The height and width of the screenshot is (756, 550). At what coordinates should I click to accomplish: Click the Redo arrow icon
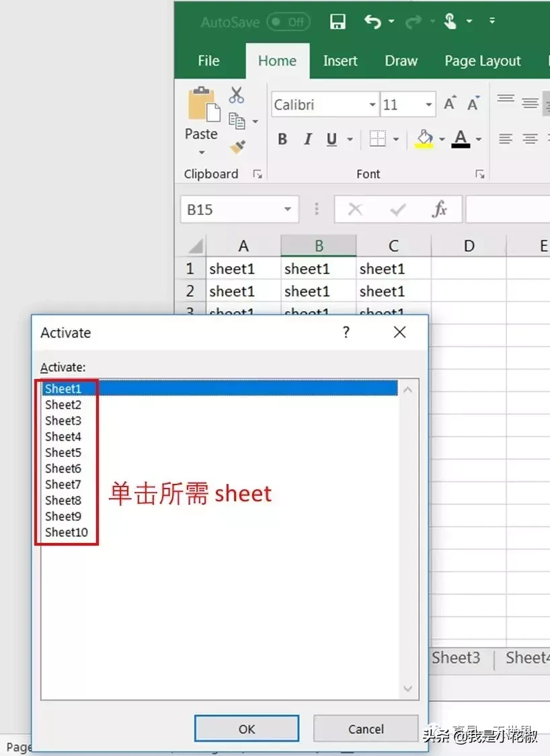click(413, 22)
